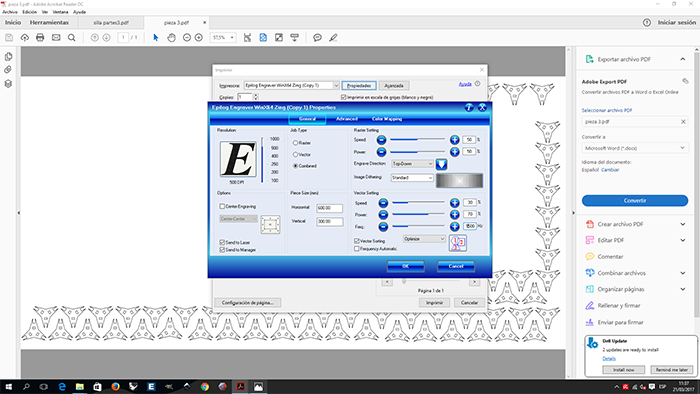
Task: Click the zoom in plus icon
Action: tap(199, 38)
